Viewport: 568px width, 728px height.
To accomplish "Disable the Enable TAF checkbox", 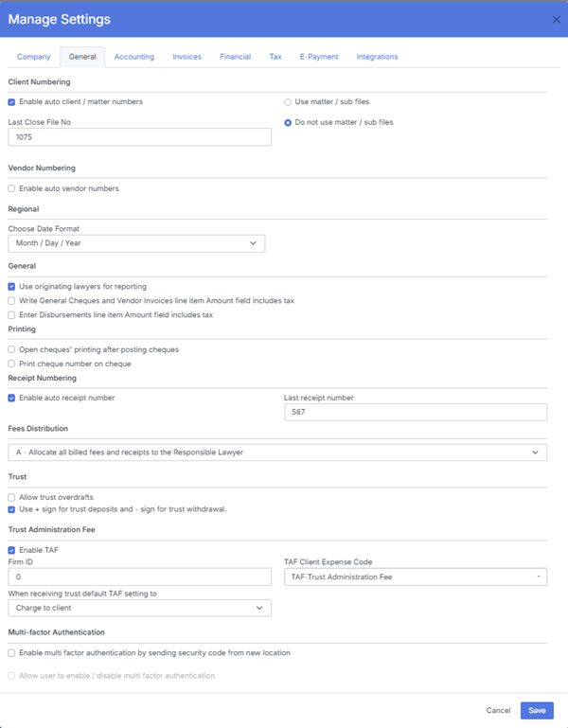I will 11,550.
